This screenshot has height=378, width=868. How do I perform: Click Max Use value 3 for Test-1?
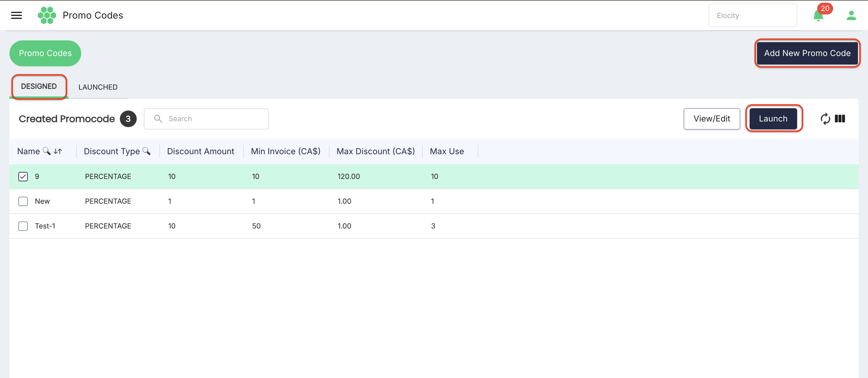pyautogui.click(x=433, y=226)
